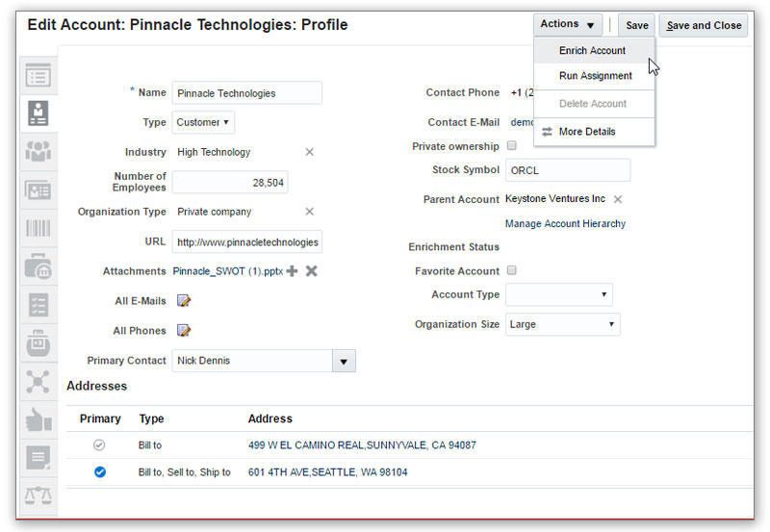Viewport: 770px width, 532px height.
Task: Open the Profile sidebar tab icon
Action: (x=37, y=113)
